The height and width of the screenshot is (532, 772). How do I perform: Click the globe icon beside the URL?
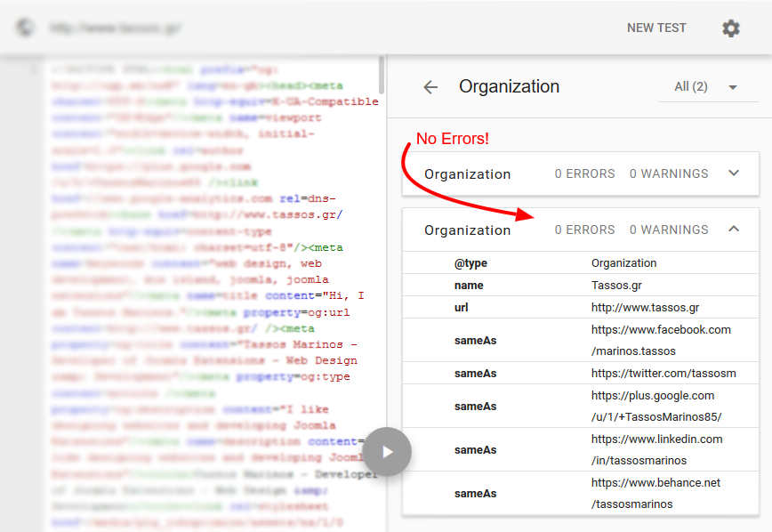click(x=25, y=28)
